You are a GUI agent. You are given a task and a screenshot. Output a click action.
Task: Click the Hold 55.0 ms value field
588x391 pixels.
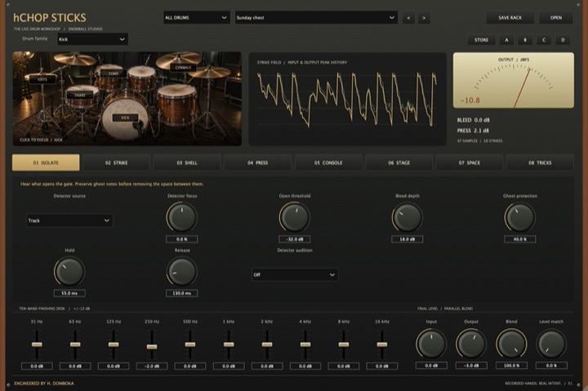(69, 293)
